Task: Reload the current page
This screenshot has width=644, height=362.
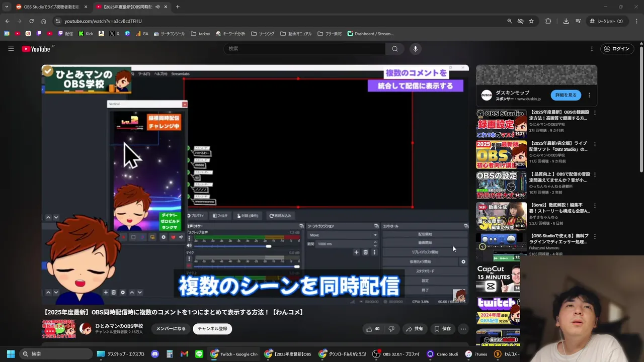Action: [31, 21]
